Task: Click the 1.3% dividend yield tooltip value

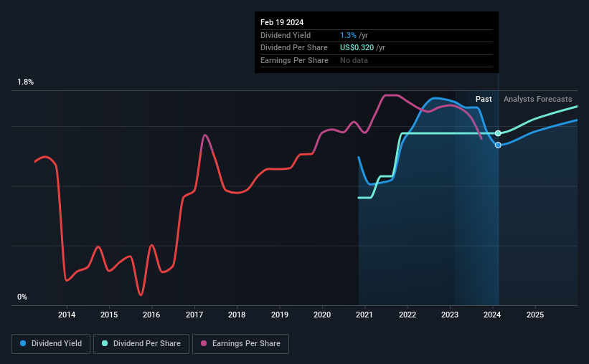Action: pos(348,35)
